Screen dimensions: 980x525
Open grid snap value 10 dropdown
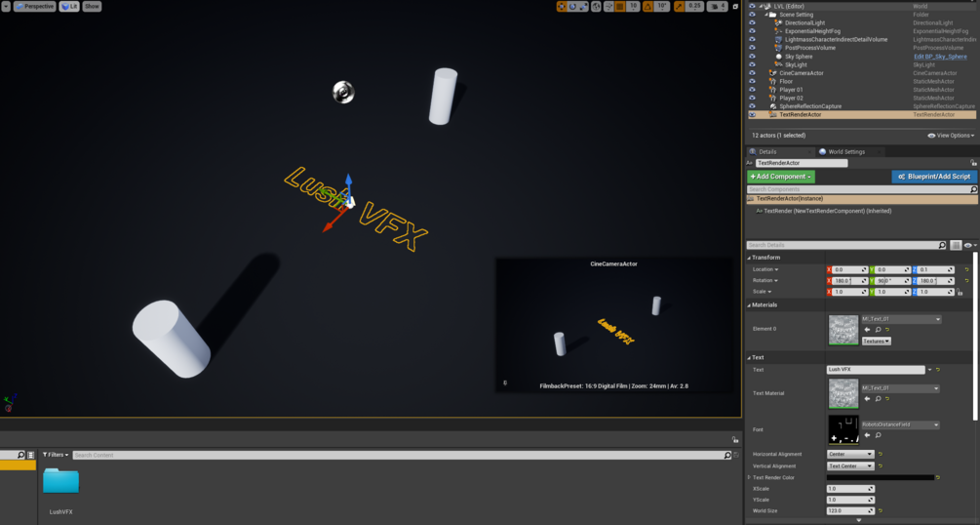(633, 6)
